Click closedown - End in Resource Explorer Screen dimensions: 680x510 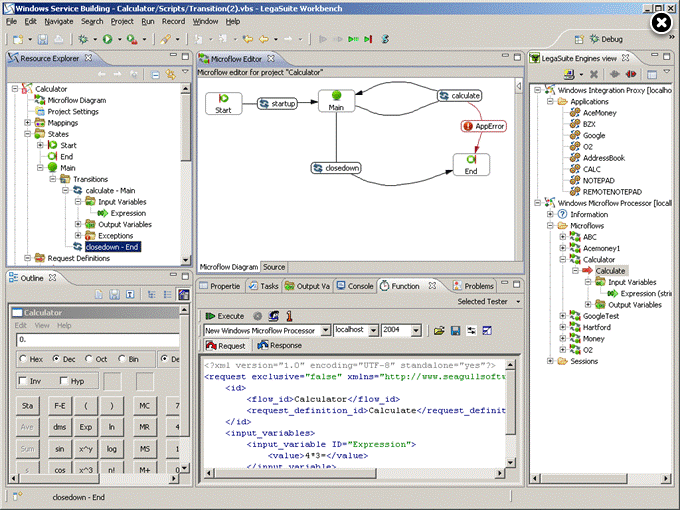pyautogui.click(x=112, y=247)
